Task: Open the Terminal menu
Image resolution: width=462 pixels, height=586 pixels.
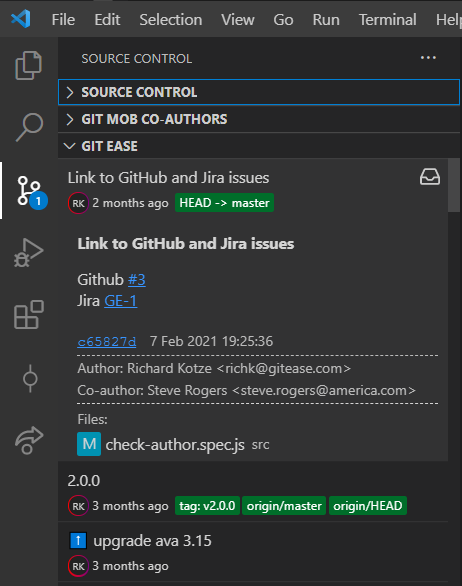Action: click(x=387, y=19)
